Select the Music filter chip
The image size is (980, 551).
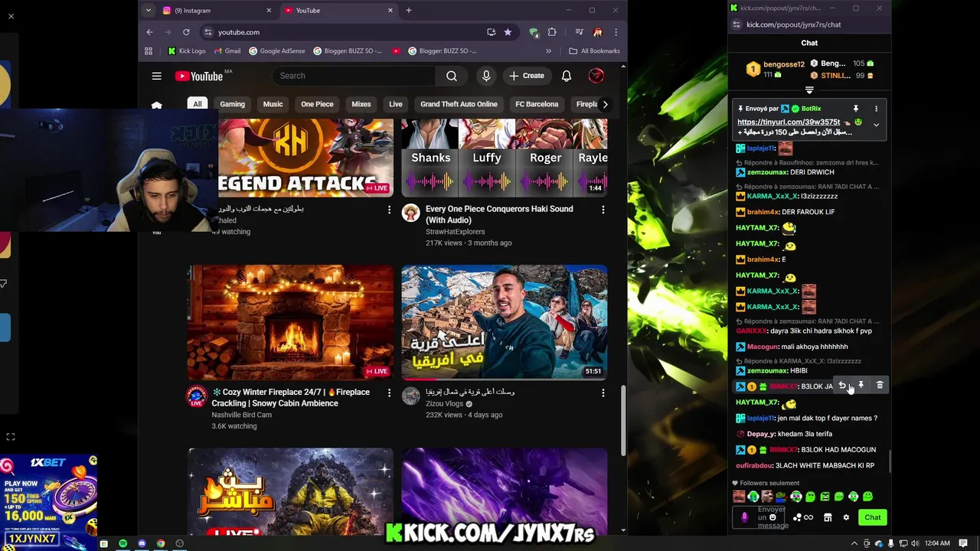point(273,104)
